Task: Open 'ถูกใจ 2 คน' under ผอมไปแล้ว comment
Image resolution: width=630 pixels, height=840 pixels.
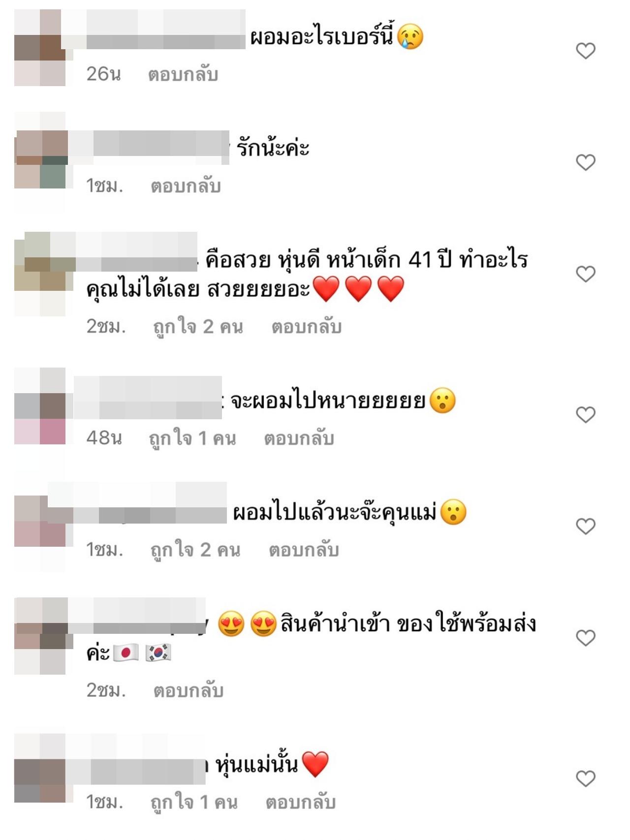Action: [195, 550]
